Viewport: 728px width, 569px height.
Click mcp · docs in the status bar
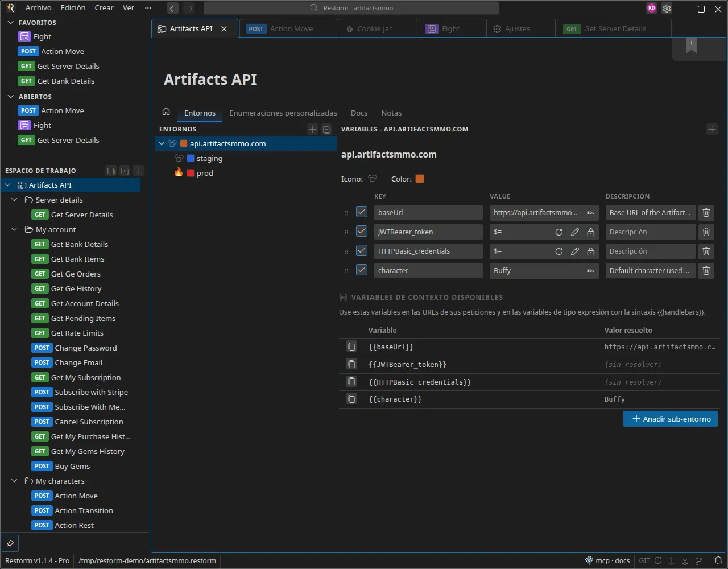point(607,560)
